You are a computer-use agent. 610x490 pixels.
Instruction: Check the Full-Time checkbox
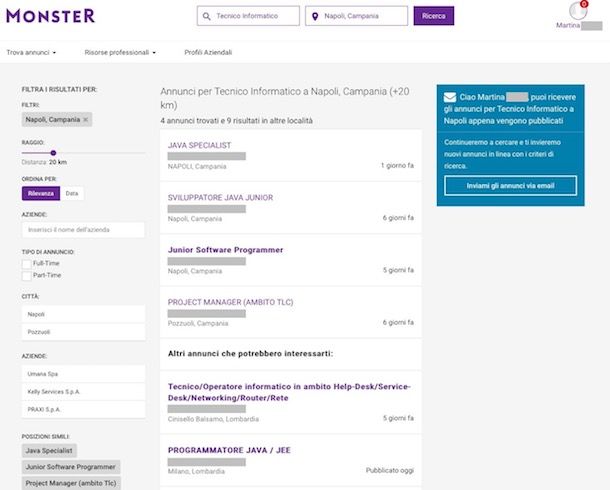(26, 264)
